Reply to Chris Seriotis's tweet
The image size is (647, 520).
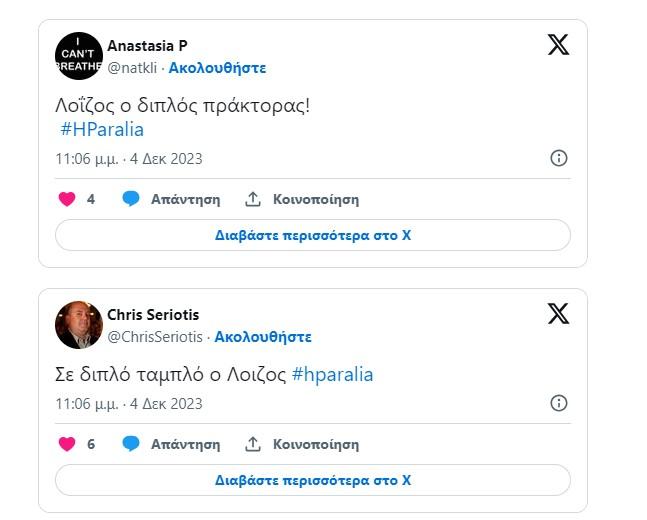coord(171,444)
